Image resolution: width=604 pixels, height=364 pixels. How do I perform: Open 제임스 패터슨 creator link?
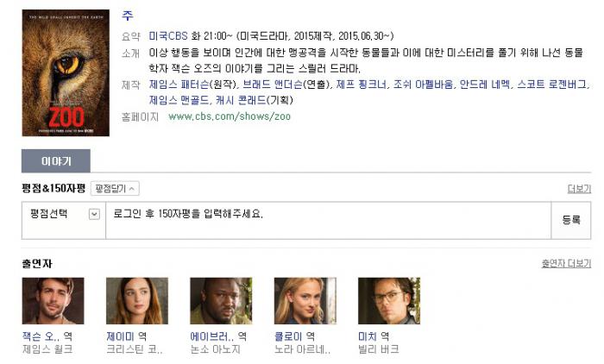tap(179, 85)
